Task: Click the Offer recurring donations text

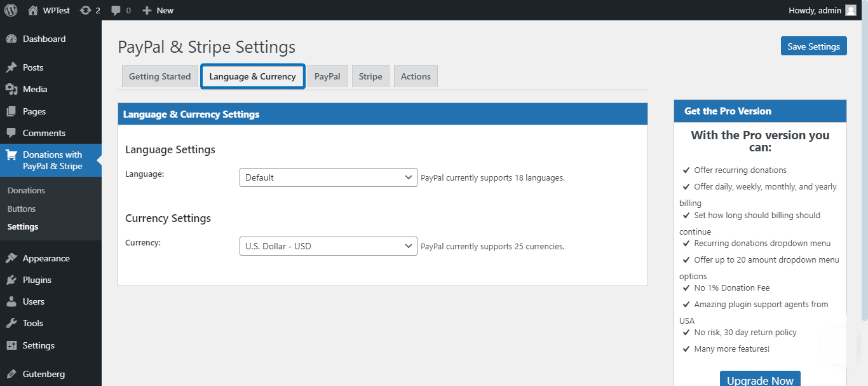Action: tap(740, 170)
